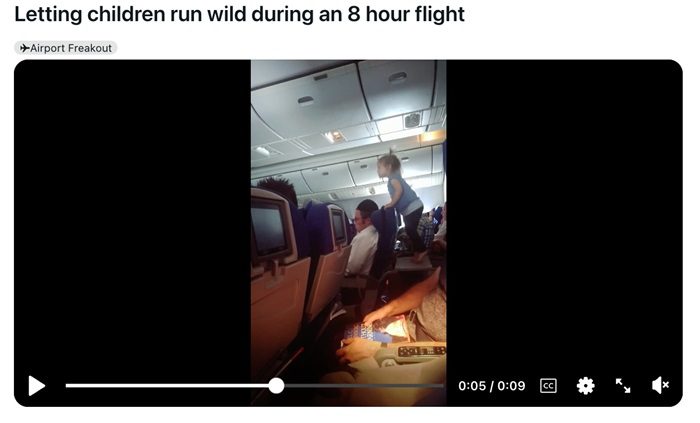
Task: Open the Airport Freakout flair tag
Action: [x=66, y=48]
